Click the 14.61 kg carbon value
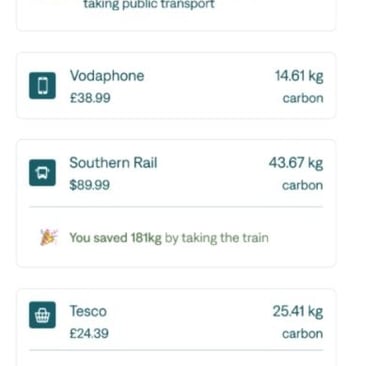The height and width of the screenshot is (366, 375). pos(299,76)
